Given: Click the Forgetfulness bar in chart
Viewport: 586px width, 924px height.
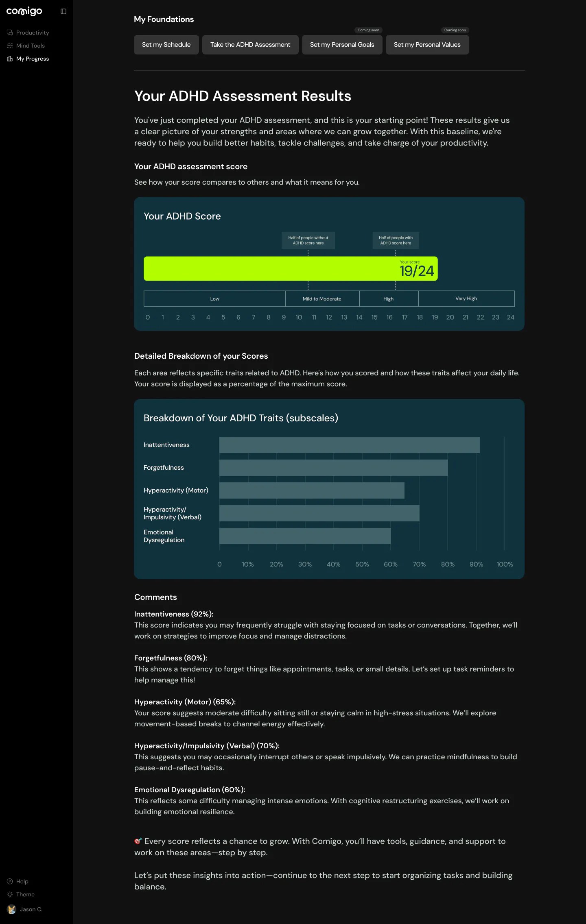Looking at the screenshot, I should [333, 468].
